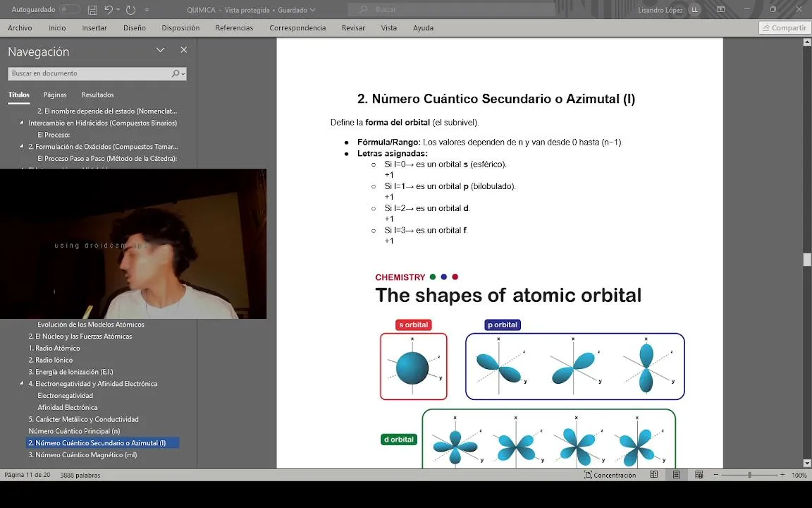
Task: Go to El Proceso Paso a Paso heading
Action: point(107,159)
